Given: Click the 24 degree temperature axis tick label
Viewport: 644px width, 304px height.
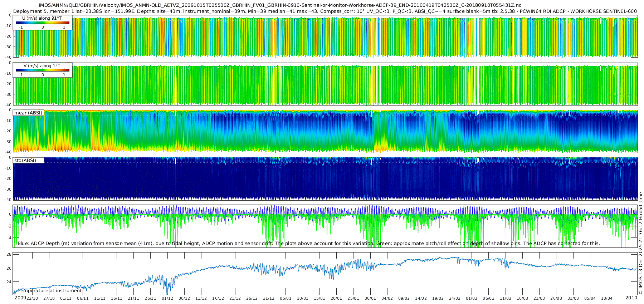Looking at the screenshot, I should coord(9,282).
